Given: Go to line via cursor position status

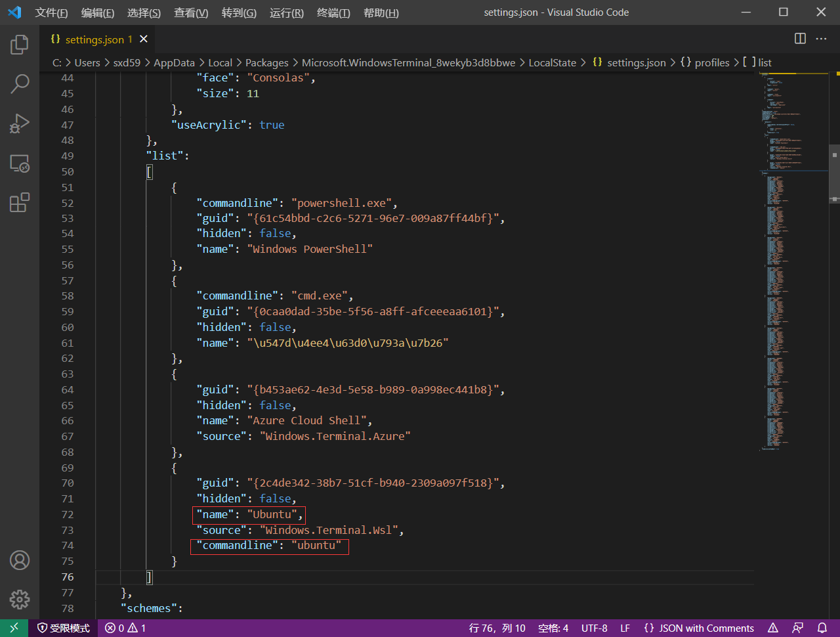Looking at the screenshot, I should pos(497,628).
